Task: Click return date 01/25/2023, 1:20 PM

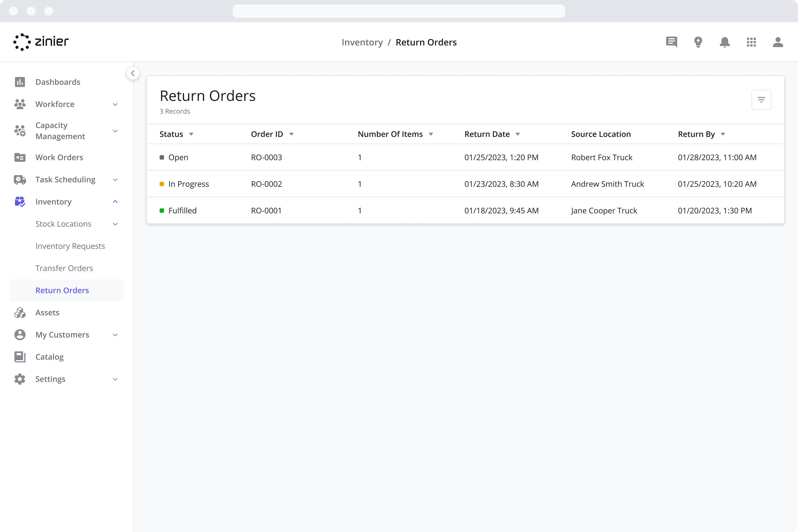Action: (x=501, y=157)
